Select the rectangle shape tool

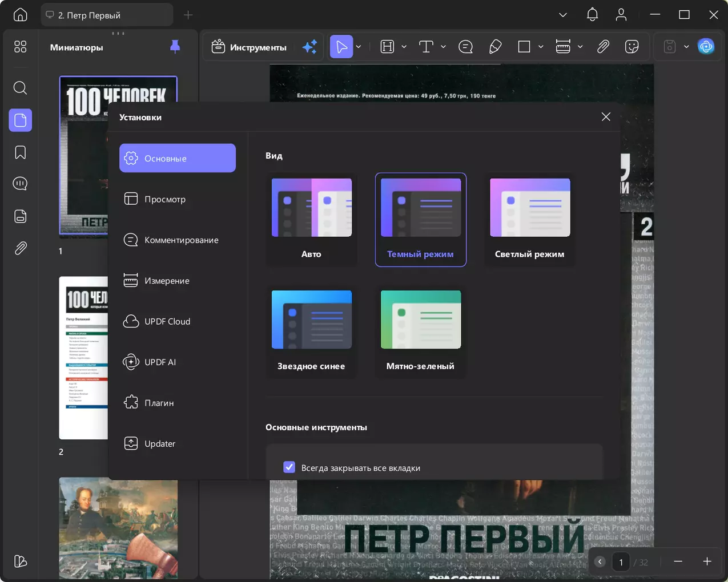click(x=524, y=47)
